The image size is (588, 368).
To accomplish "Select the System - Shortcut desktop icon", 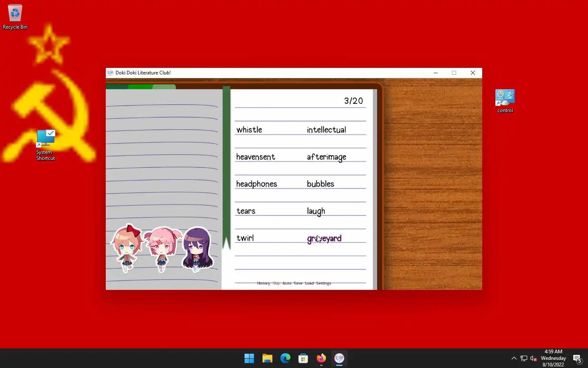I will 45,145.
